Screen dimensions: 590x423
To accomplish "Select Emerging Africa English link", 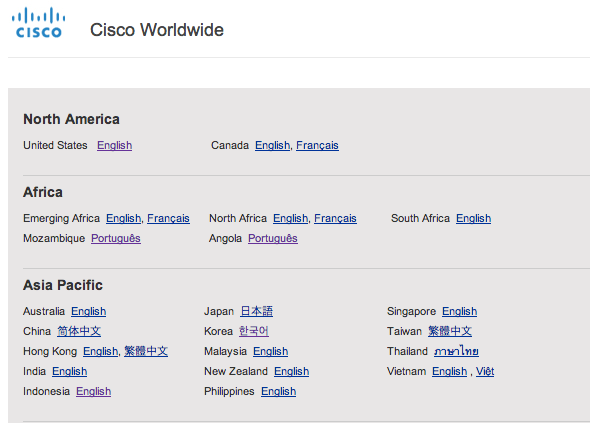I will [x=123, y=218].
